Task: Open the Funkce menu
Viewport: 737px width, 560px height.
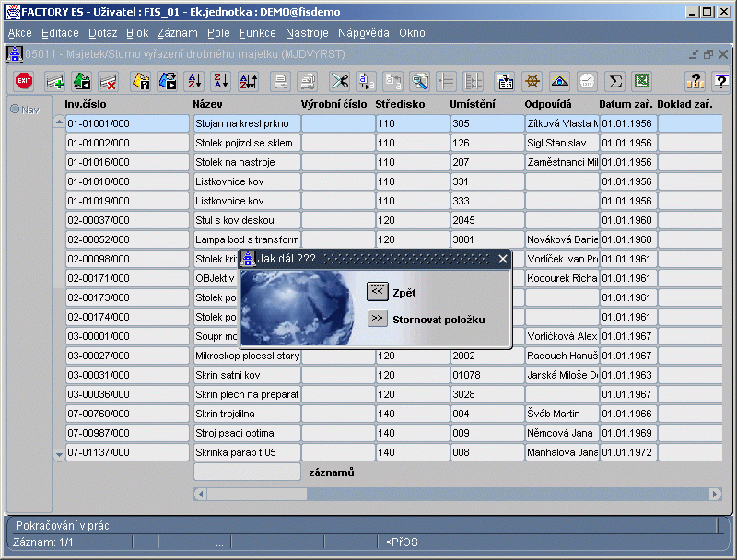Action: pyautogui.click(x=257, y=32)
